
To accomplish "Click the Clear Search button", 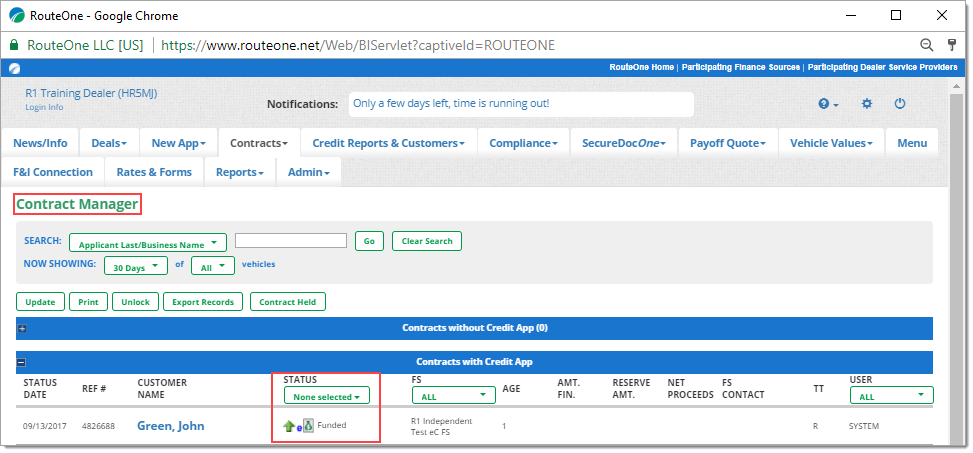I will click(427, 241).
